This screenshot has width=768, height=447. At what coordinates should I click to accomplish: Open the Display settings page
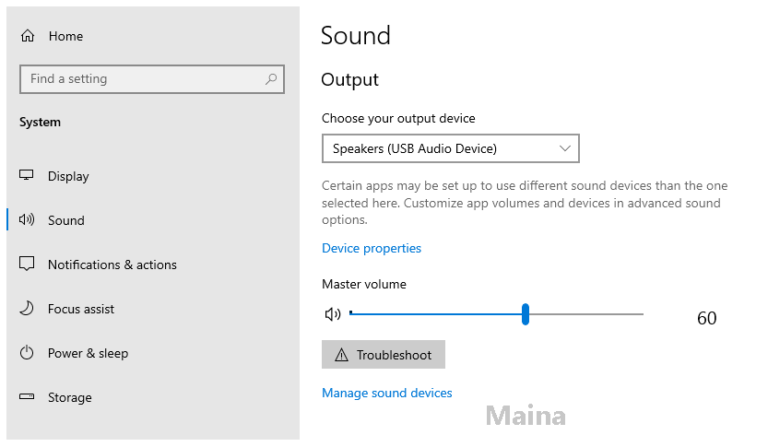click(x=68, y=176)
